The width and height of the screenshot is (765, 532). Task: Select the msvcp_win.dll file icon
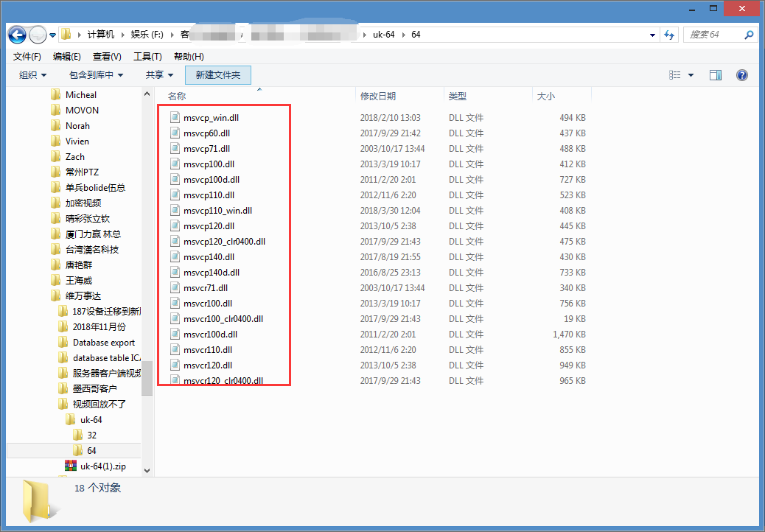click(175, 117)
